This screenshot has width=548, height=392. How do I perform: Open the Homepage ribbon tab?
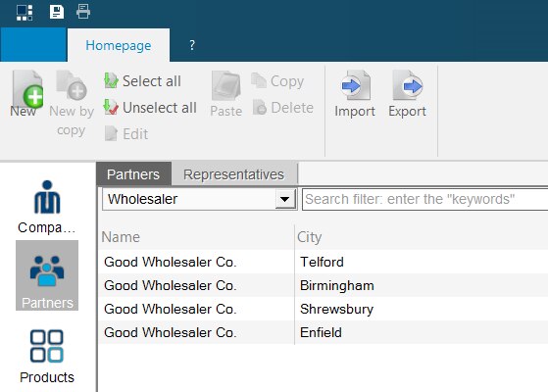pos(119,45)
